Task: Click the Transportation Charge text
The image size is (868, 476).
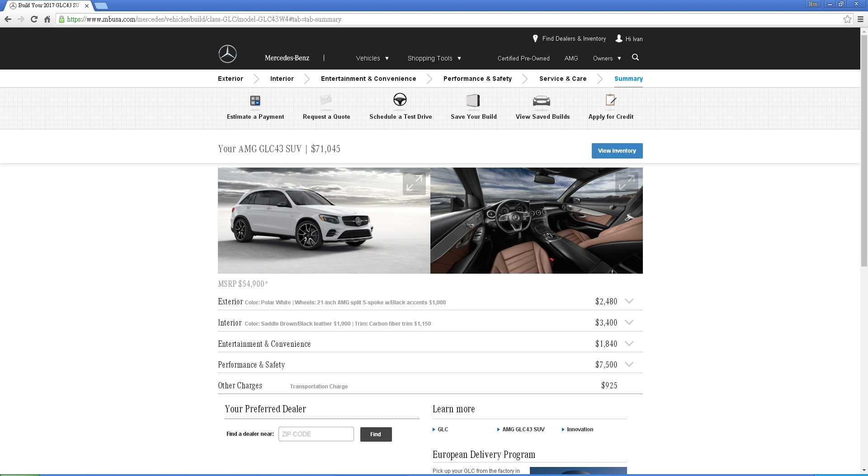Action: coord(319,386)
